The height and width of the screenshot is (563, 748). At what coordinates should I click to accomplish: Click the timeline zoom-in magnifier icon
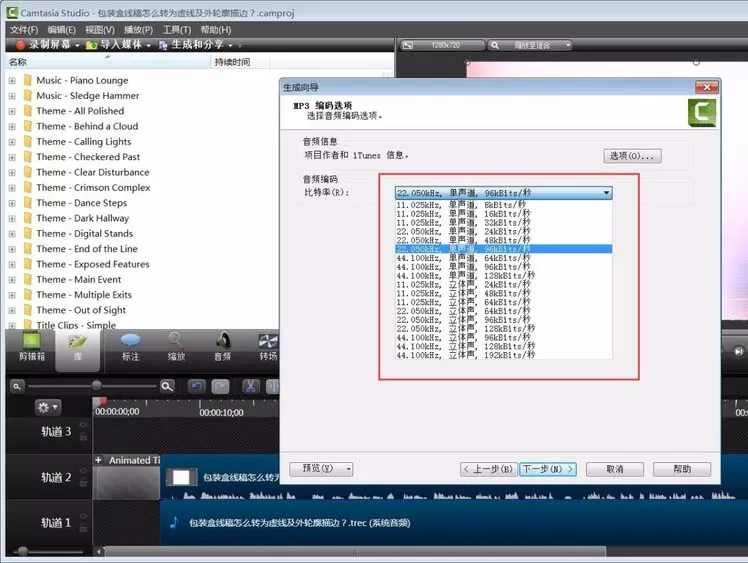click(167, 386)
